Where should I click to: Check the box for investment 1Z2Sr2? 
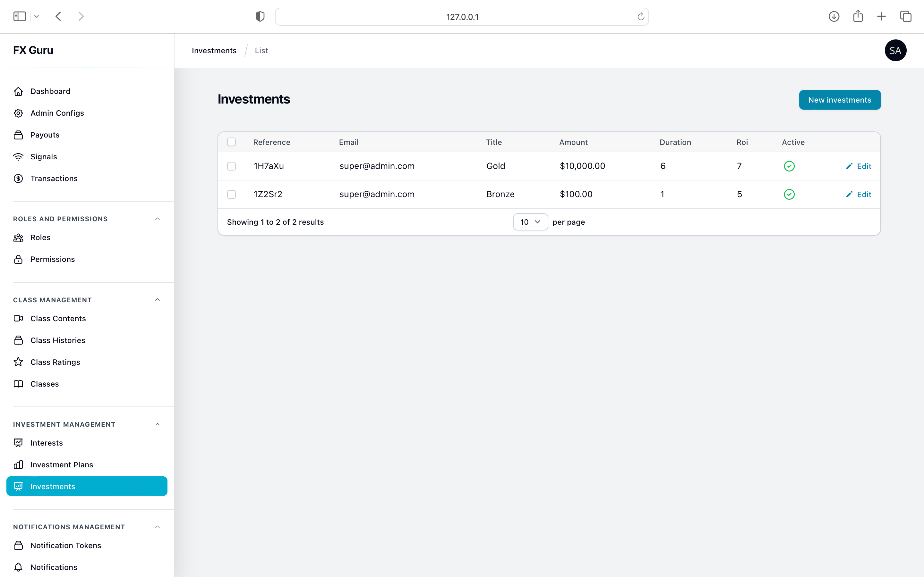[231, 194]
